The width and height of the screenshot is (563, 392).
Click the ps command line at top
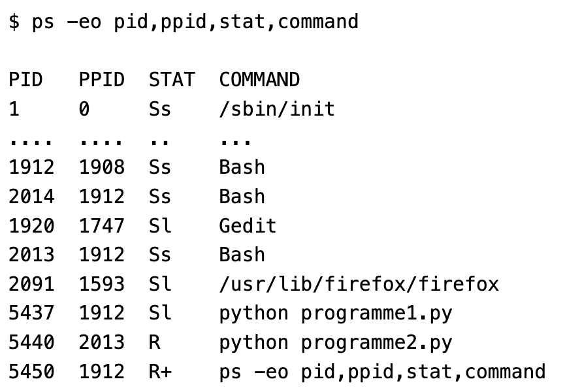(x=184, y=22)
